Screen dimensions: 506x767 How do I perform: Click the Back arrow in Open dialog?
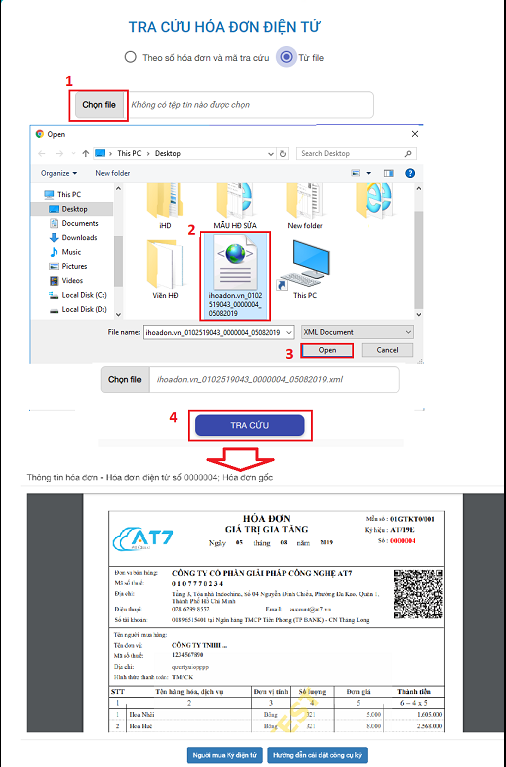pos(42,154)
